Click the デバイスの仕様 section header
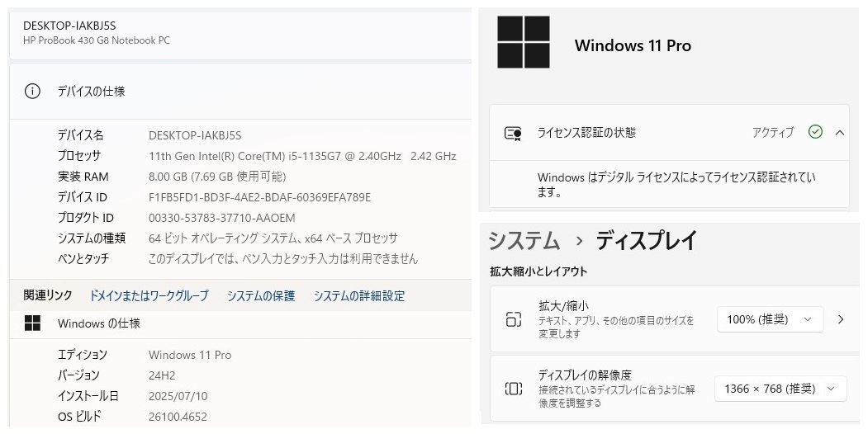 click(x=92, y=92)
